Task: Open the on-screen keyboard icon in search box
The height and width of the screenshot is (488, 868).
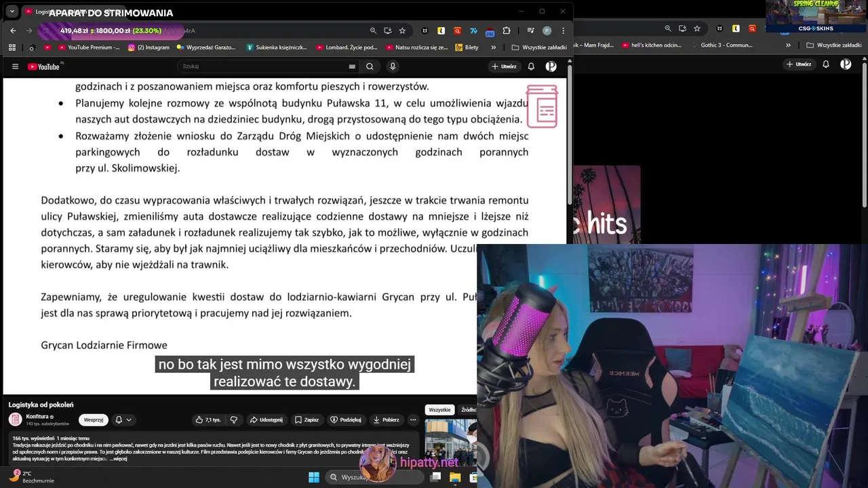Action: [x=352, y=66]
